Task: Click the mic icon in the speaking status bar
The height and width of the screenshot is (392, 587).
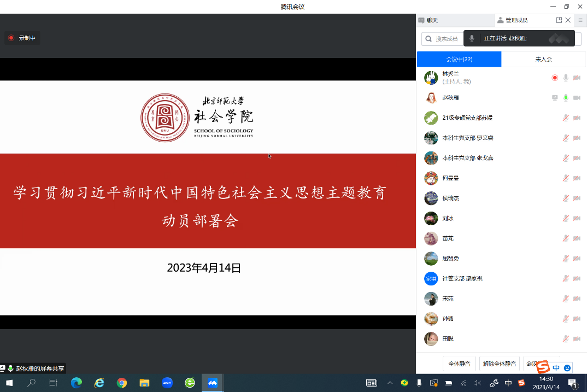Action: (472, 38)
